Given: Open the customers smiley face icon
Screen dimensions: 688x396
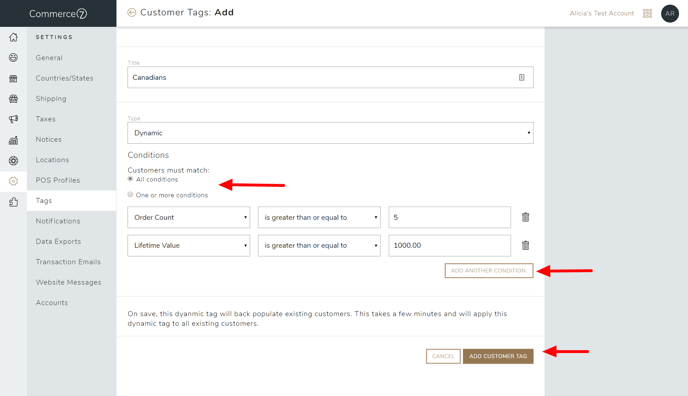Looking at the screenshot, I should (13, 57).
